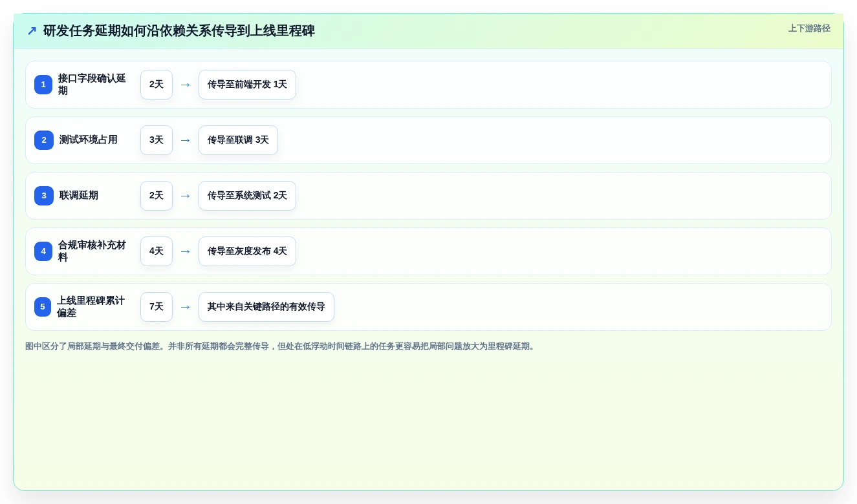Click the title 研发任务延期如何沿依赖关系传导到上线里程碑
857x504 pixels.
click(x=179, y=31)
